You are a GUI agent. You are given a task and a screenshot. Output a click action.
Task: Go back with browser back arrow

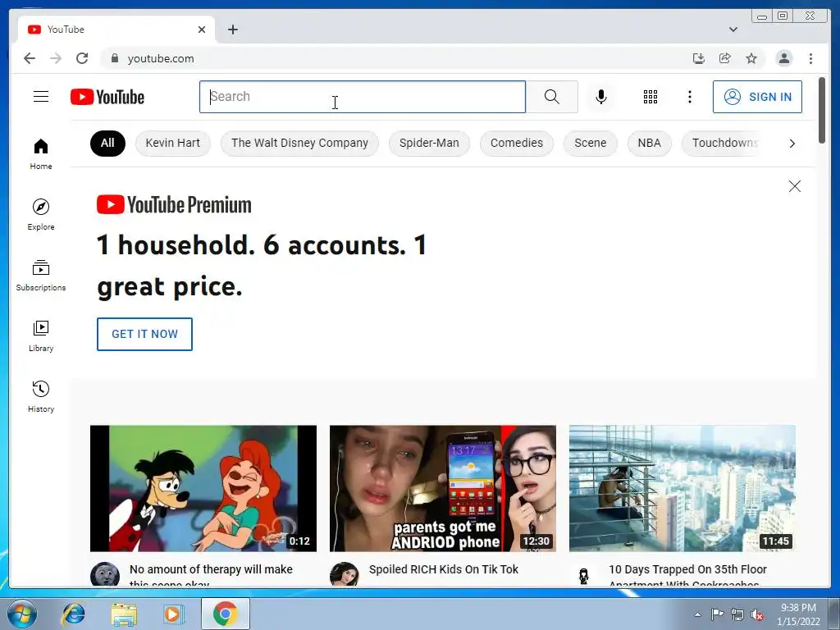[30, 58]
